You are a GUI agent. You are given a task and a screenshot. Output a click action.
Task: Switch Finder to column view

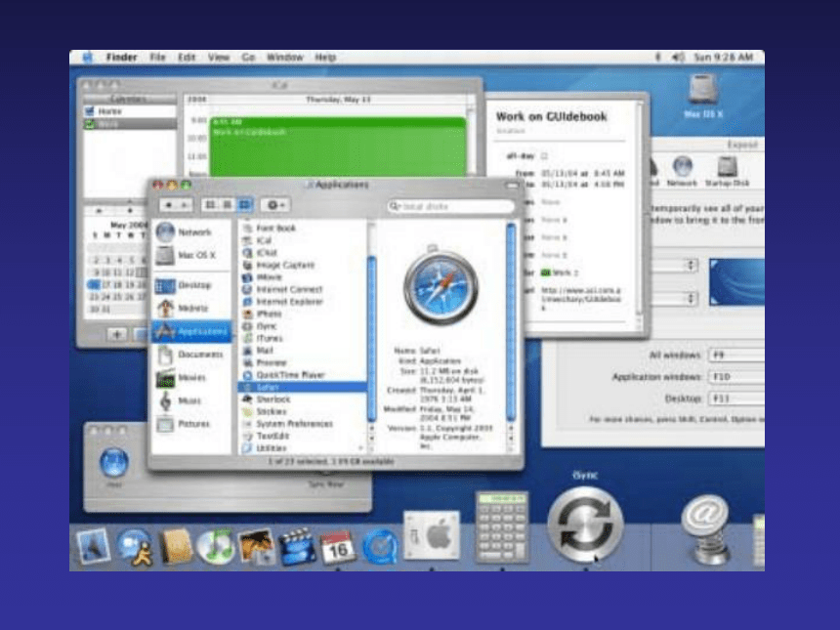244,205
